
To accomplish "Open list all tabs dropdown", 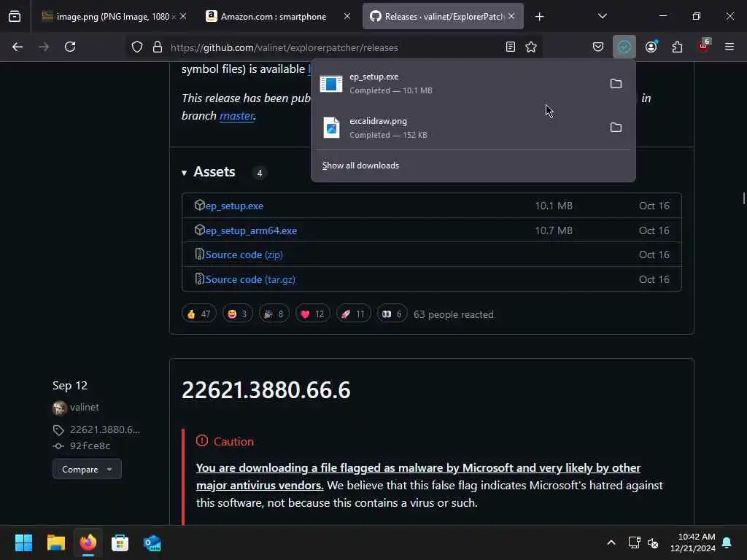I will point(602,16).
